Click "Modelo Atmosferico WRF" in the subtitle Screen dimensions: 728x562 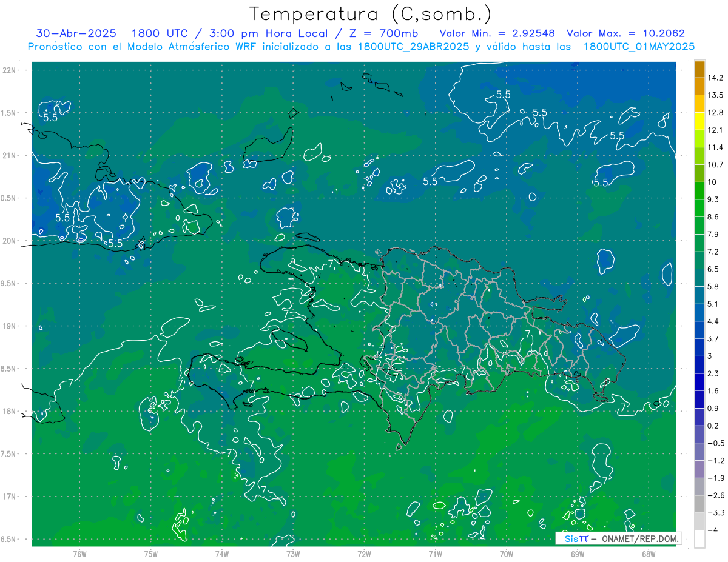point(196,46)
